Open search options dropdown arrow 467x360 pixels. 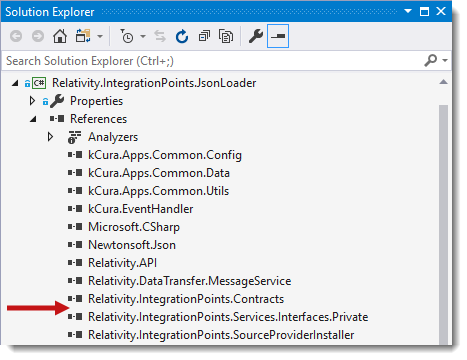tap(445, 61)
